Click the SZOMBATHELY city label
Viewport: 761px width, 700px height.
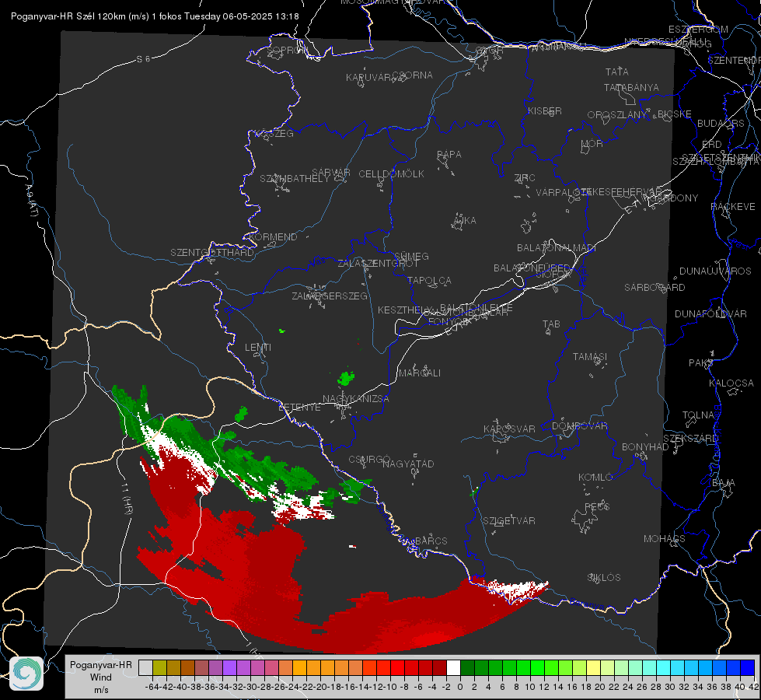click(x=295, y=179)
